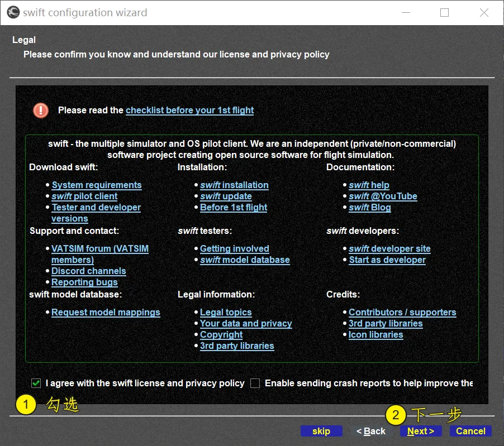Screen dimensions: 504x446
Task: Open the checklist before your 1st flight link
Action: (189, 110)
